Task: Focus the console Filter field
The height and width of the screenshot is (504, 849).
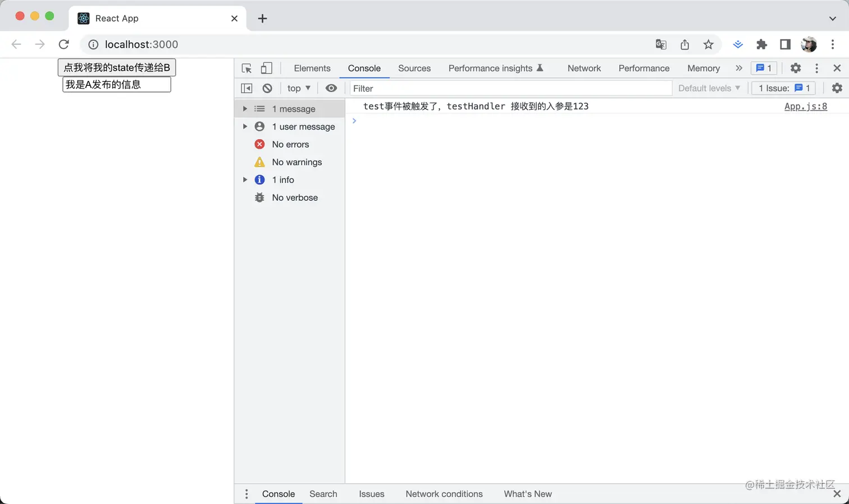Action: 510,88
